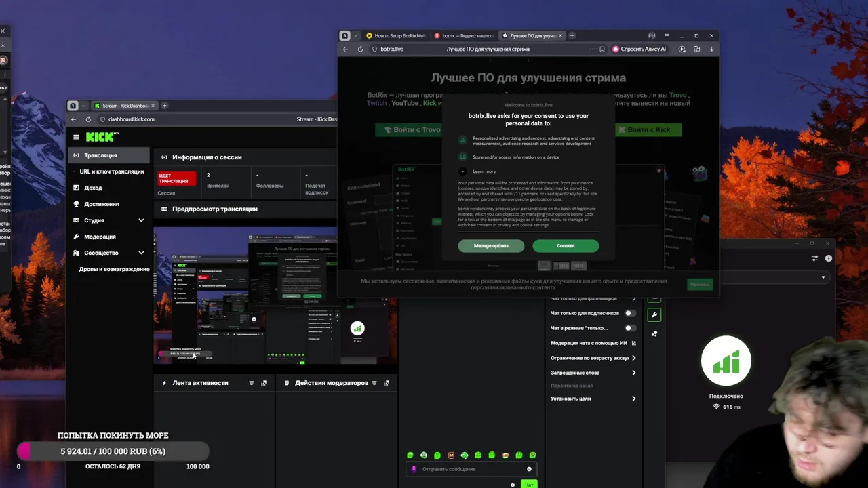Open 'URL и ключ трансляции' in the sidebar
868x488 pixels.
(x=112, y=171)
